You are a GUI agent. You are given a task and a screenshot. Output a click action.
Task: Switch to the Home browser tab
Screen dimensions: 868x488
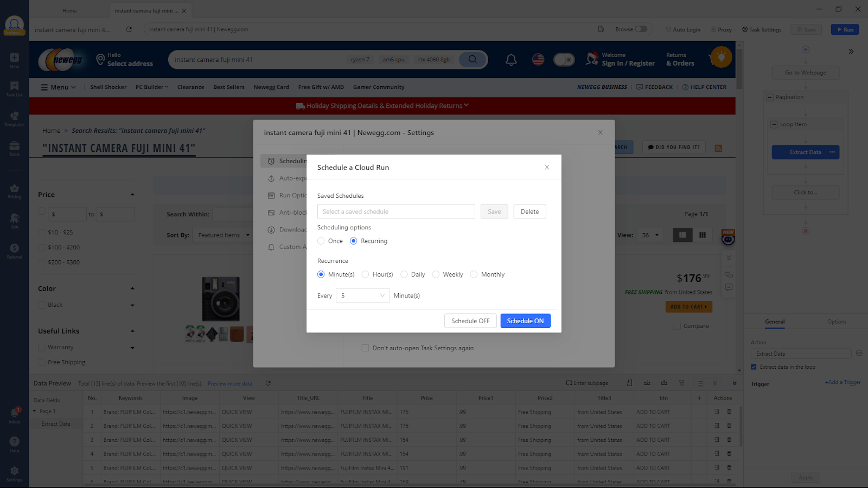[x=69, y=10]
